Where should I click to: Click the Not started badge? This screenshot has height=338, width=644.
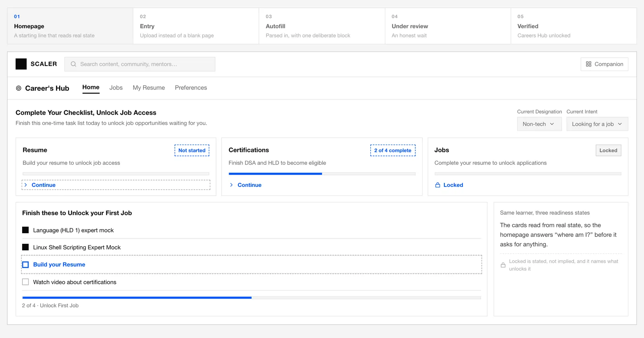click(192, 150)
